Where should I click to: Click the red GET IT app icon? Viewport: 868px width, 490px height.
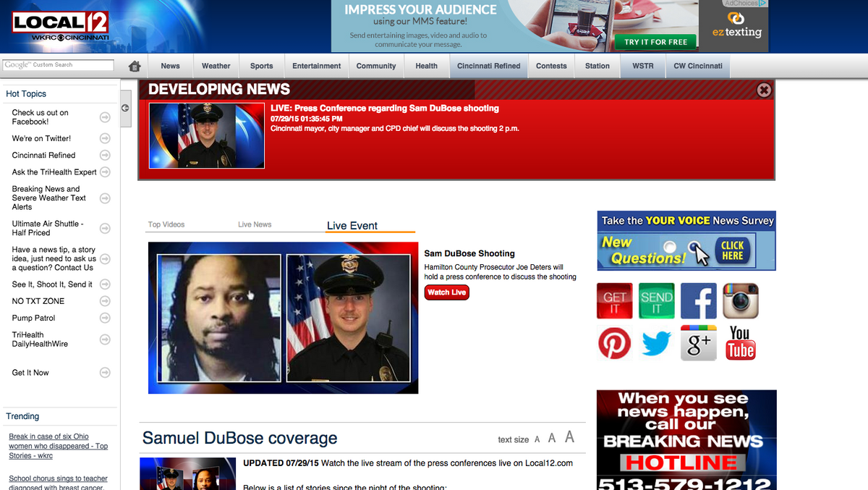tap(614, 300)
